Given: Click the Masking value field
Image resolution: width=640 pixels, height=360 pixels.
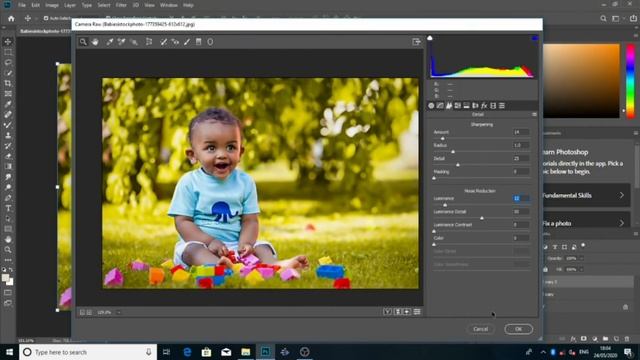Looking at the screenshot, I should (x=521, y=172).
